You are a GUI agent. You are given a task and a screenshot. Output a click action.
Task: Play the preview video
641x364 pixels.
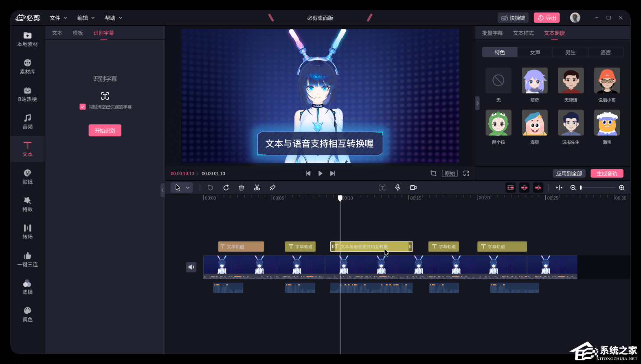pos(320,173)
